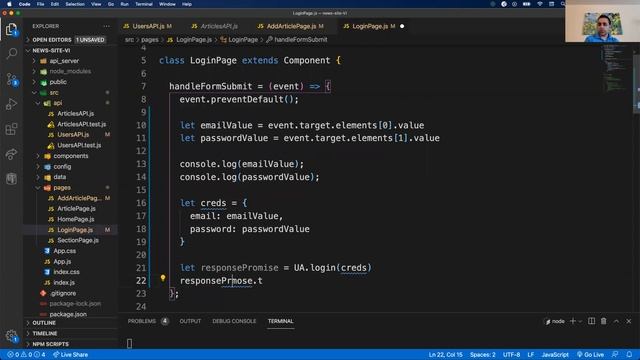
Task: Open the Run menu
Action: coord(124,4)
